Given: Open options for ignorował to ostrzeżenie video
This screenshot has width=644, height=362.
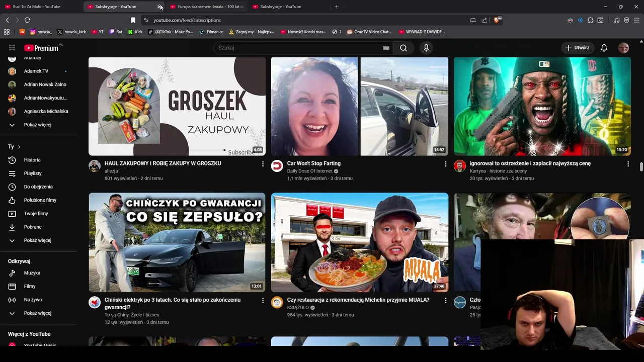Looking at the screenshot, I should 628,164.
